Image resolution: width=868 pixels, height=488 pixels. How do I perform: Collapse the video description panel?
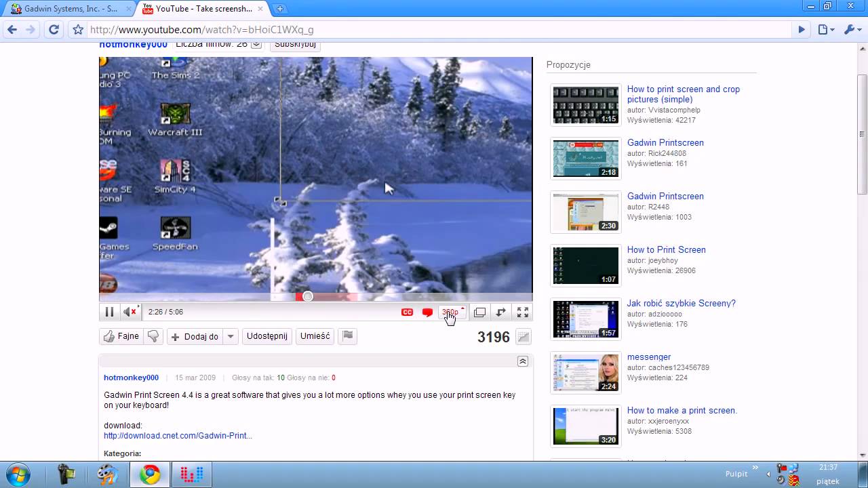pos(523,361)
